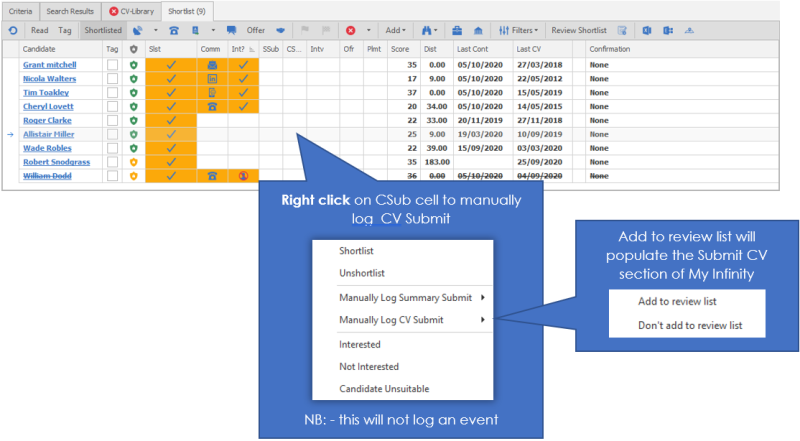The image size is (800, 441).
Task: Click the icon right of Review Shortlist
Action: click(x=622, y=31)
